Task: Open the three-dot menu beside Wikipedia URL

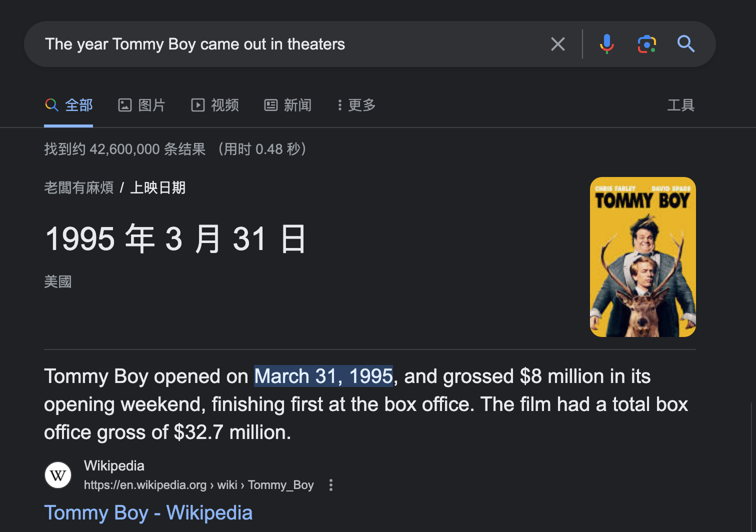Action: tap(330, 485)
